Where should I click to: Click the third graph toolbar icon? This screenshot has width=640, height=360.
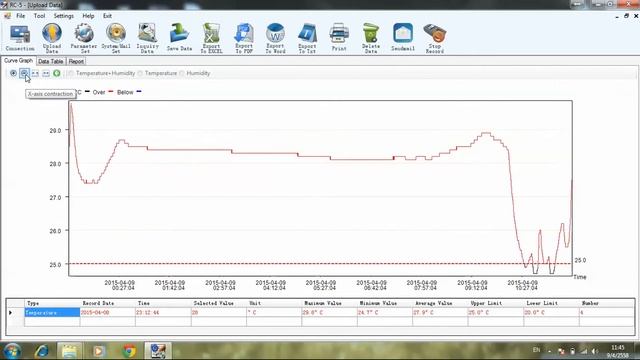(x=35, y=73)
